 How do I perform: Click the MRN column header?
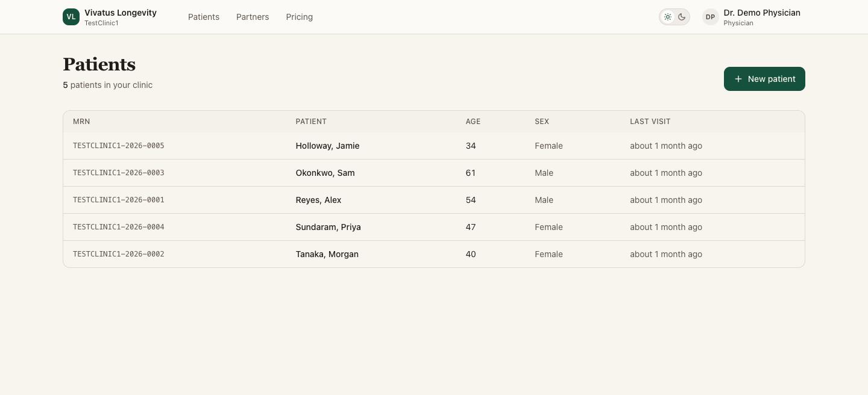81,122
